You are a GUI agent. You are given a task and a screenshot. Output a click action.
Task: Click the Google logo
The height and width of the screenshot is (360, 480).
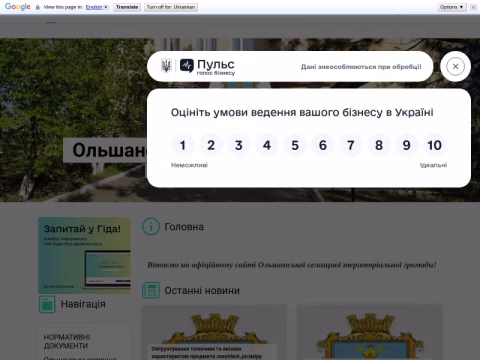(x=18, y=7)
